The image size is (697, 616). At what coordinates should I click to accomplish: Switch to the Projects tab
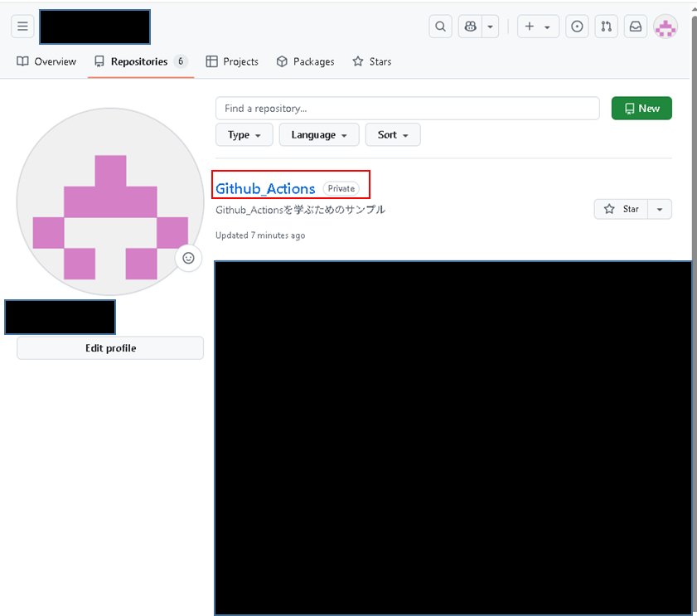pos(232,61)
